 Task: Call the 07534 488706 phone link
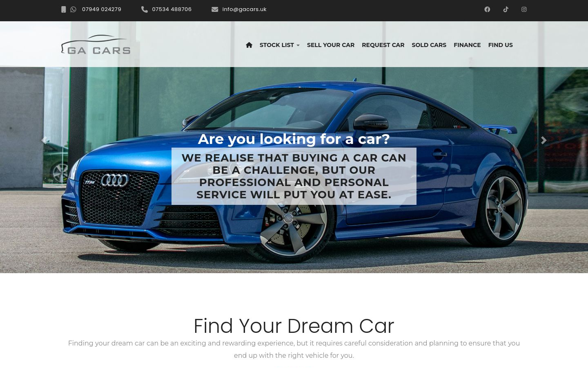click(171, 9)
